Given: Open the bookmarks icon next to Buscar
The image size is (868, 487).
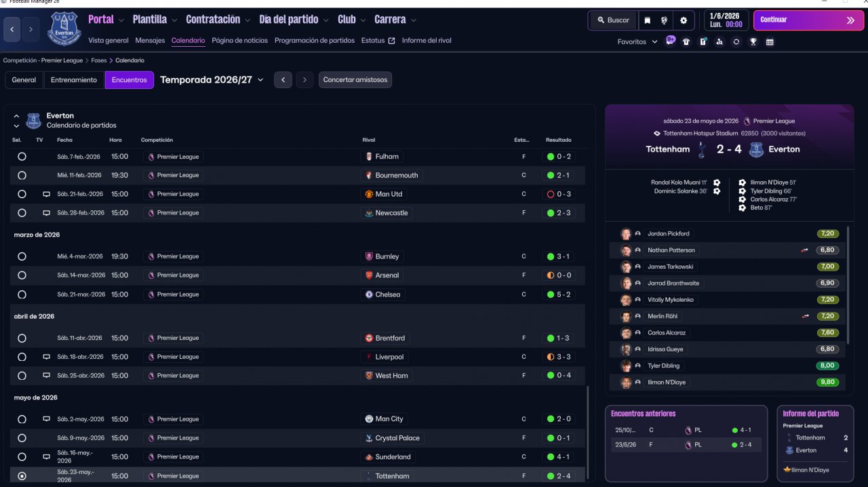Looking at the screenshot, I should (647, 20).
